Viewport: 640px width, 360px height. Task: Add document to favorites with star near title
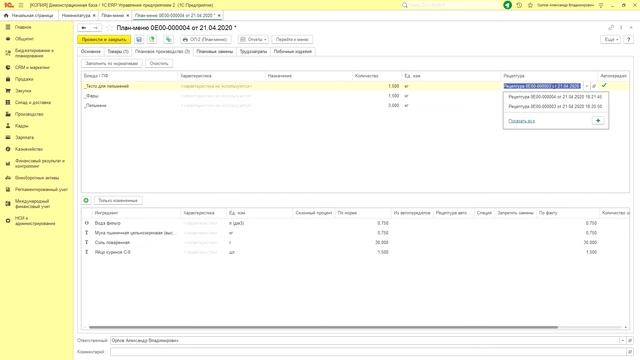click(109, 28)
